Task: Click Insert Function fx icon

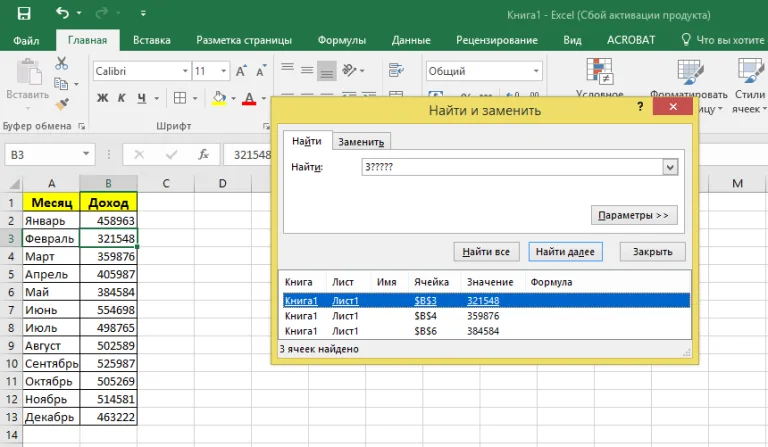Action: click(x=203, y=155)
